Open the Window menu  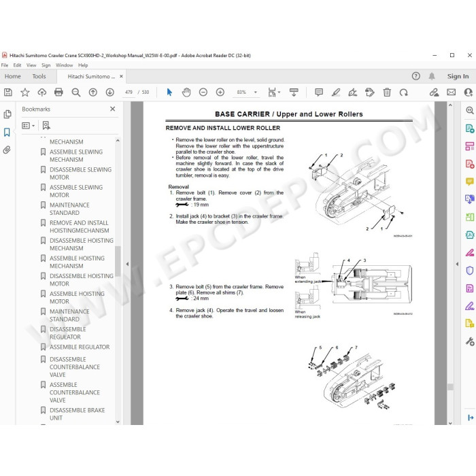pyautogui.click(x=64, y=65)
